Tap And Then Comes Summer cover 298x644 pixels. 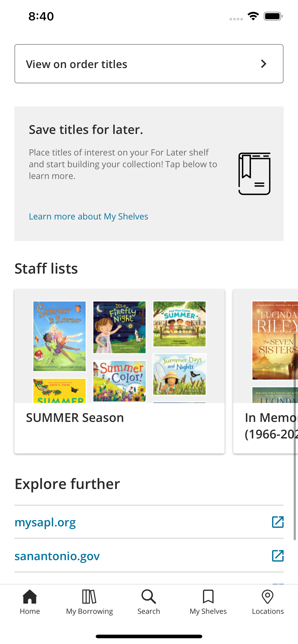[179, 324]
